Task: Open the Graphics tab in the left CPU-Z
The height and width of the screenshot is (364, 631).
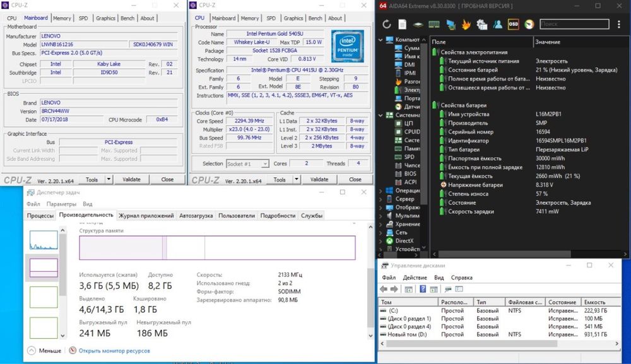Action: (x=105, y=18)
